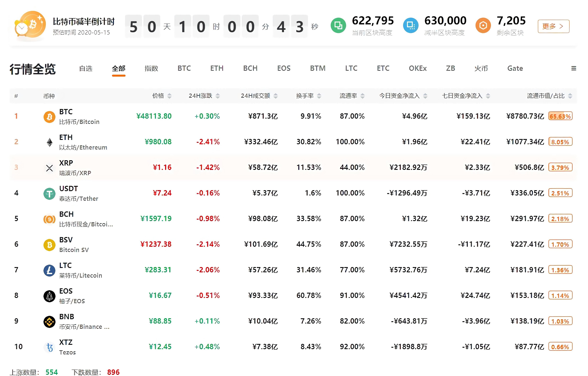Sort by 换手率 column arrows
Screen dimensions: 588x376
coord(319,96)
